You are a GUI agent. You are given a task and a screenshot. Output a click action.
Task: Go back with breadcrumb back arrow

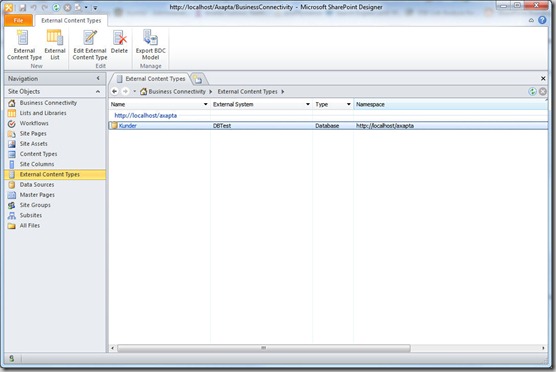point(115,91)
